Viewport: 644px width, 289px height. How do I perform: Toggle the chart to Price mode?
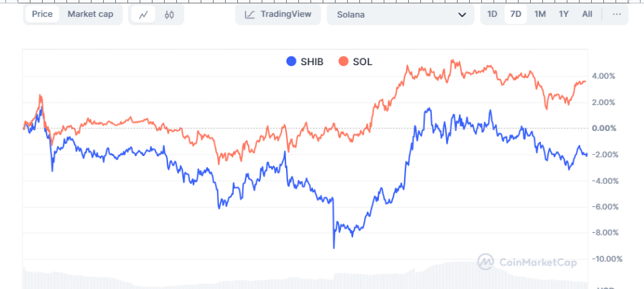point(42,14)
